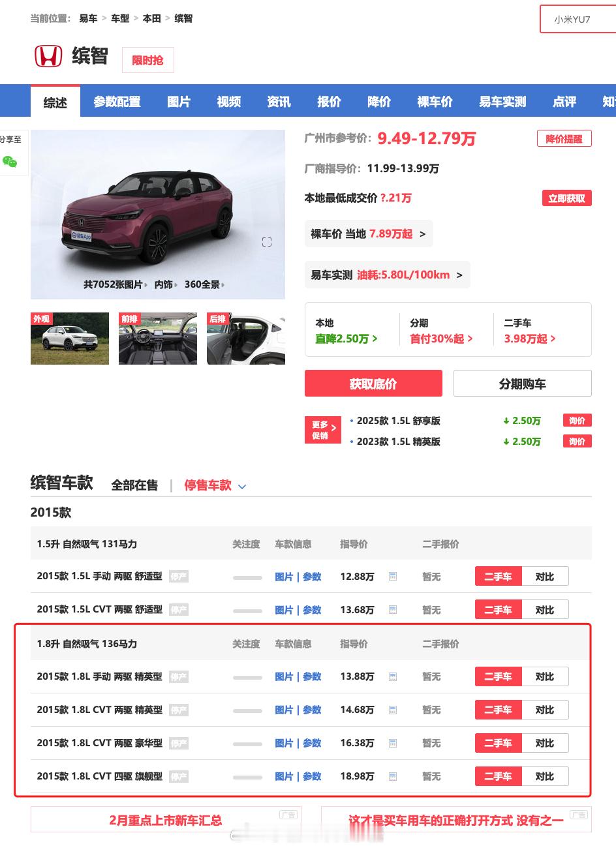Open 更多促销 promotions
The width and height of the screenshot is (616, 848).
[x=323, y=430]
